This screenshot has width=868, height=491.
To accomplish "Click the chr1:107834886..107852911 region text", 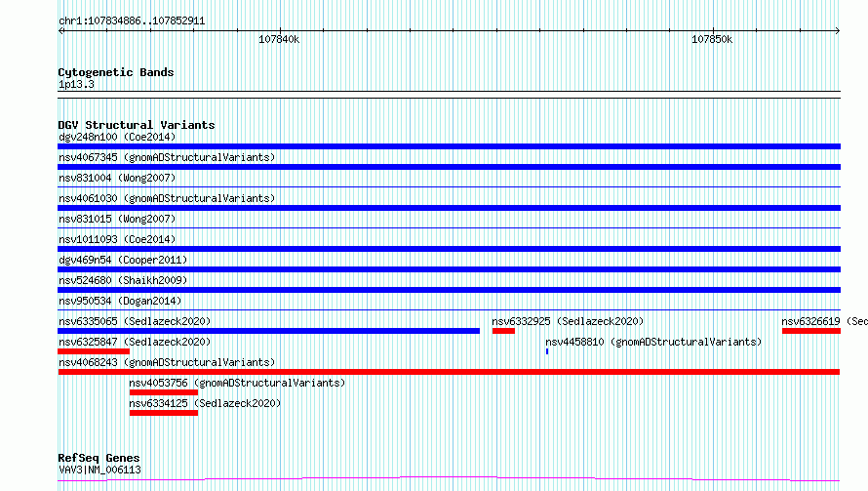I will [x=132, y=21].
